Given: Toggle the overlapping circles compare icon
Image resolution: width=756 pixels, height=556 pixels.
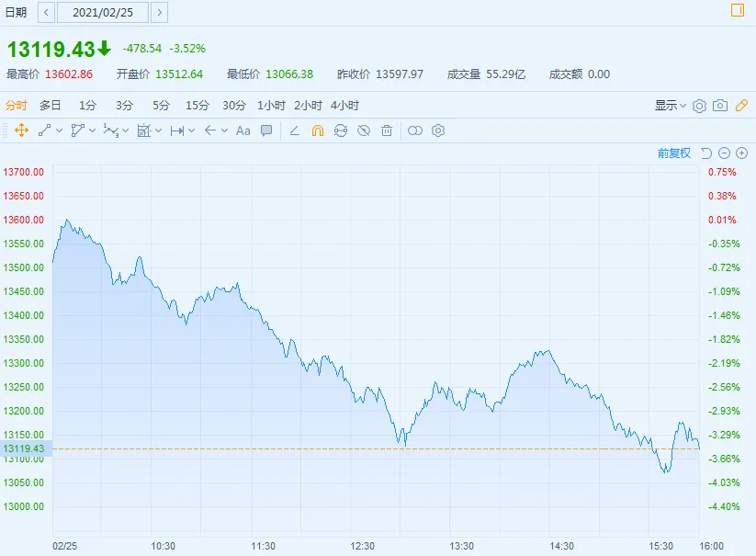Looking at the screenshot, I should pos(414,130).
